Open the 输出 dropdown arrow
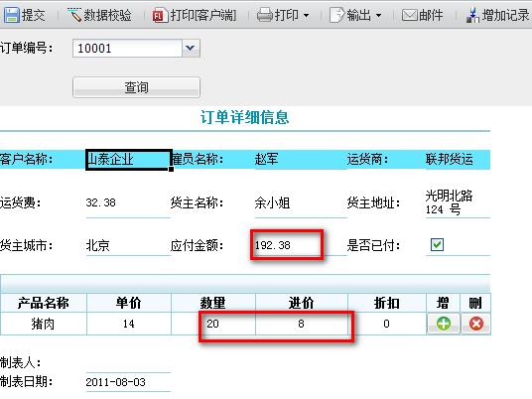This screenshot has height=399, width=532. (378, 16)
